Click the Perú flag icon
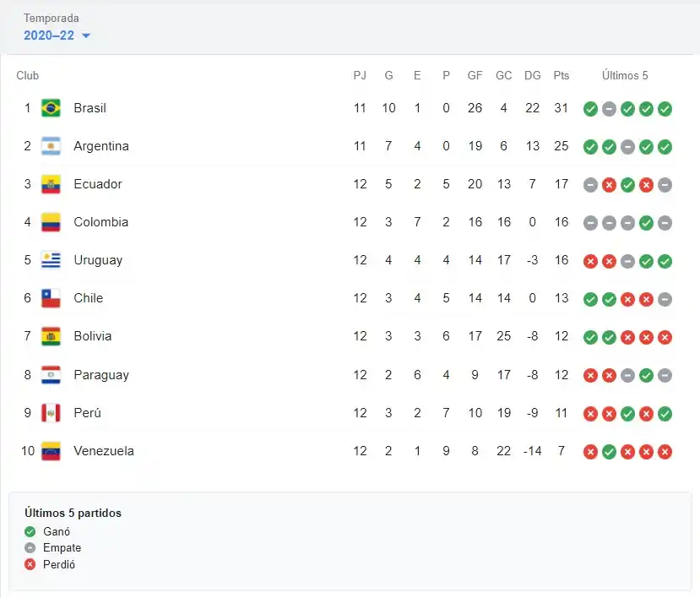This screenshot has height=598, width=700. [51, 413]
